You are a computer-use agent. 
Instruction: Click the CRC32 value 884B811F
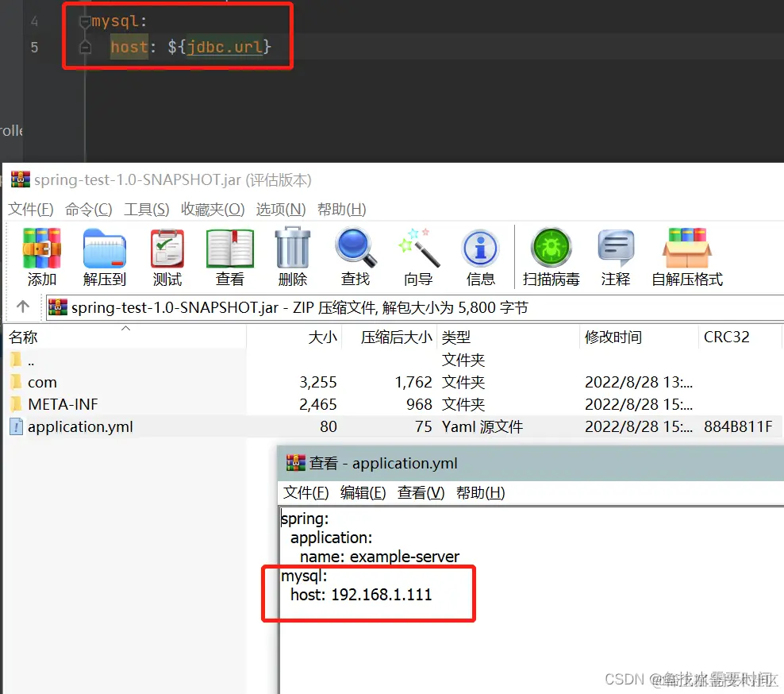point(738,426)
